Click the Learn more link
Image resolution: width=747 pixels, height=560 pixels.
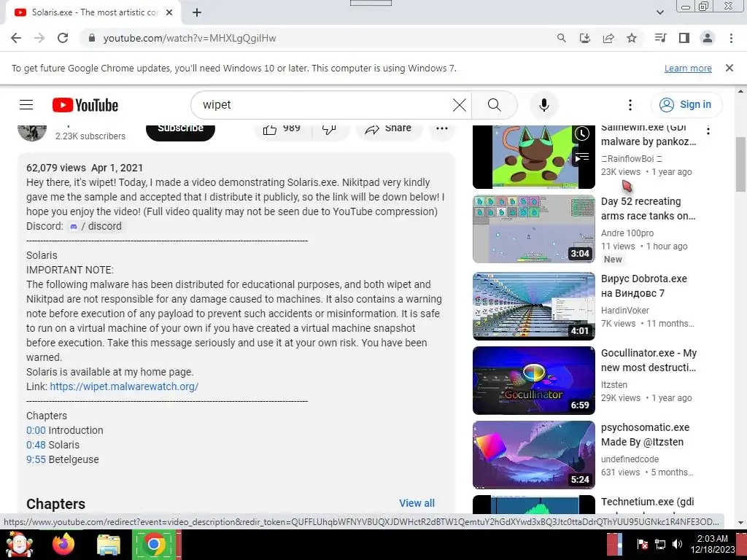pyautogui.click(x=688, y=68)
